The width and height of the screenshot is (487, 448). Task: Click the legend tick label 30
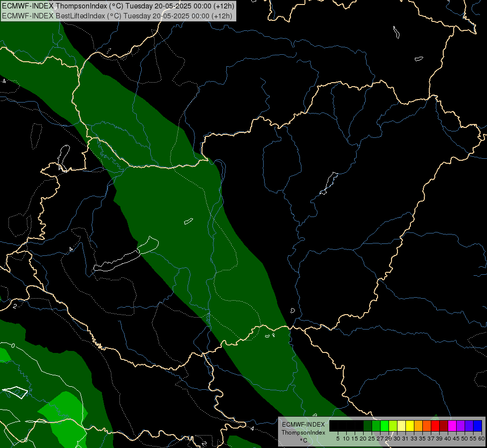[x=397, y=439]
